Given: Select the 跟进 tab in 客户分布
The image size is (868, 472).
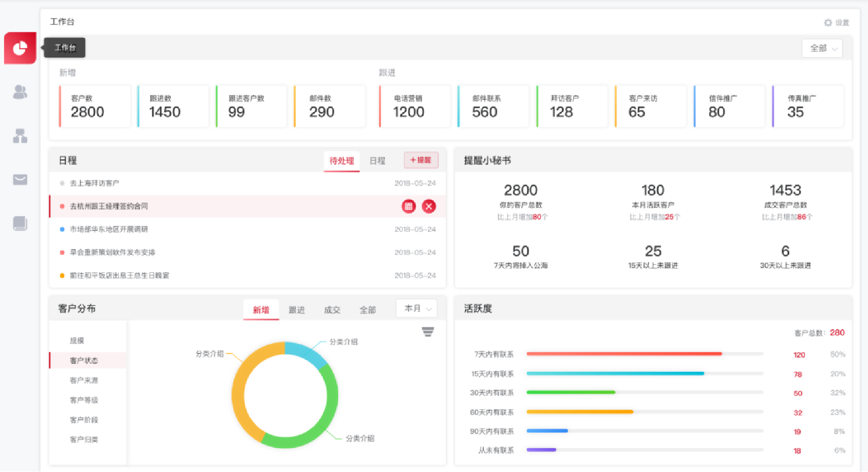Looking at the screenshot, I should [x=297, y=309].
